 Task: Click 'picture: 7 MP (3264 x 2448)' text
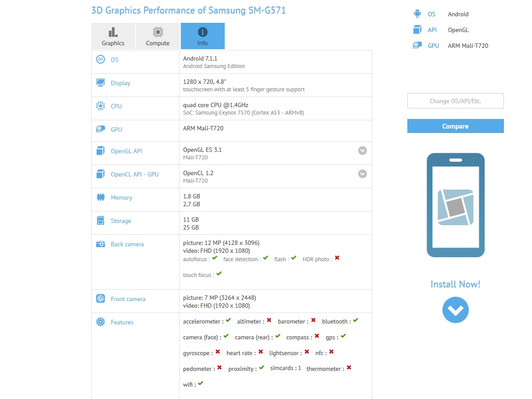219,298
